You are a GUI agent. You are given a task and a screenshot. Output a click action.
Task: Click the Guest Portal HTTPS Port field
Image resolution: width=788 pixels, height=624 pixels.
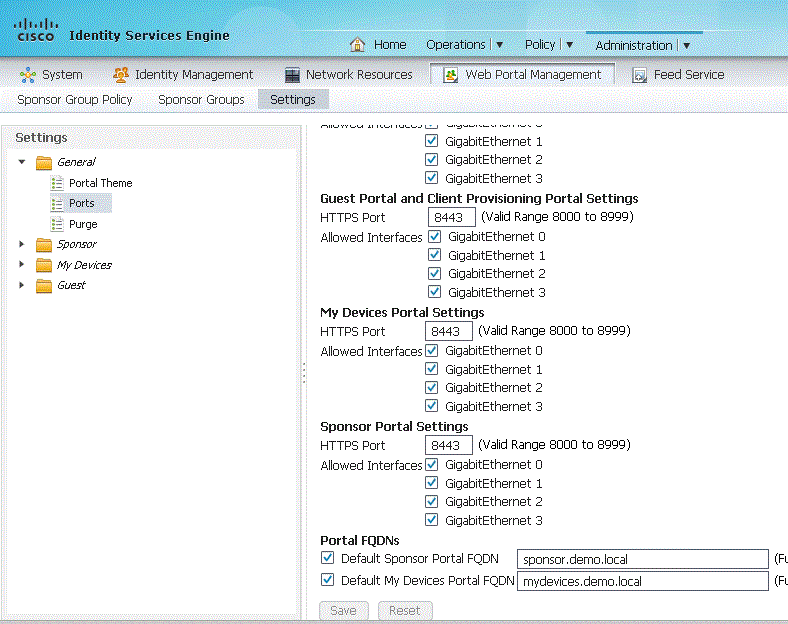pyautogui.click(x=451, y=217)
